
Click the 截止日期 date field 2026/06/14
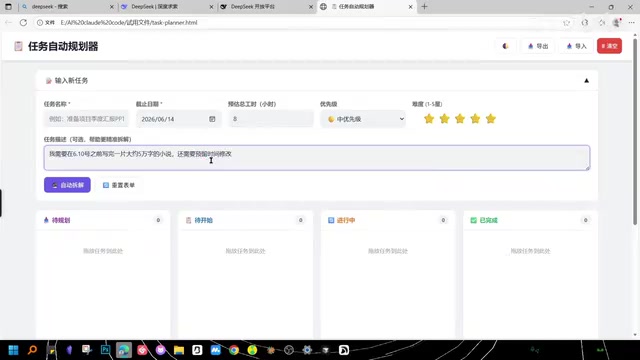(178, 119)
